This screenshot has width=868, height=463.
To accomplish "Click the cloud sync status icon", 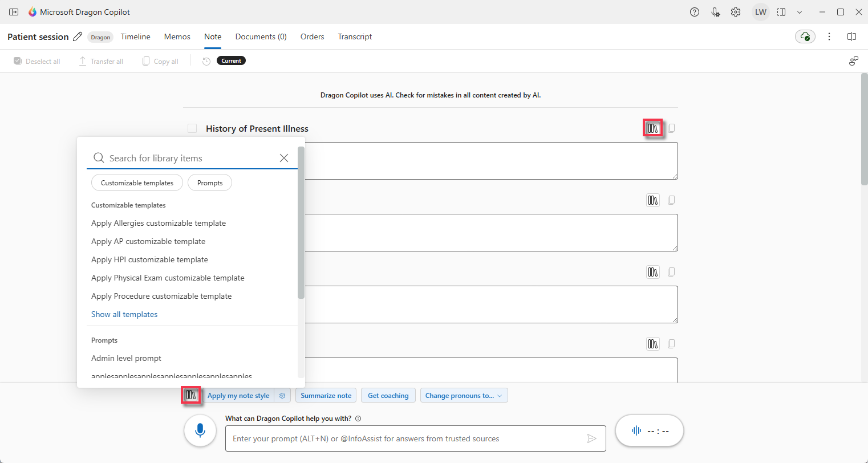I will pyautogui.click(x=805, y=36).
